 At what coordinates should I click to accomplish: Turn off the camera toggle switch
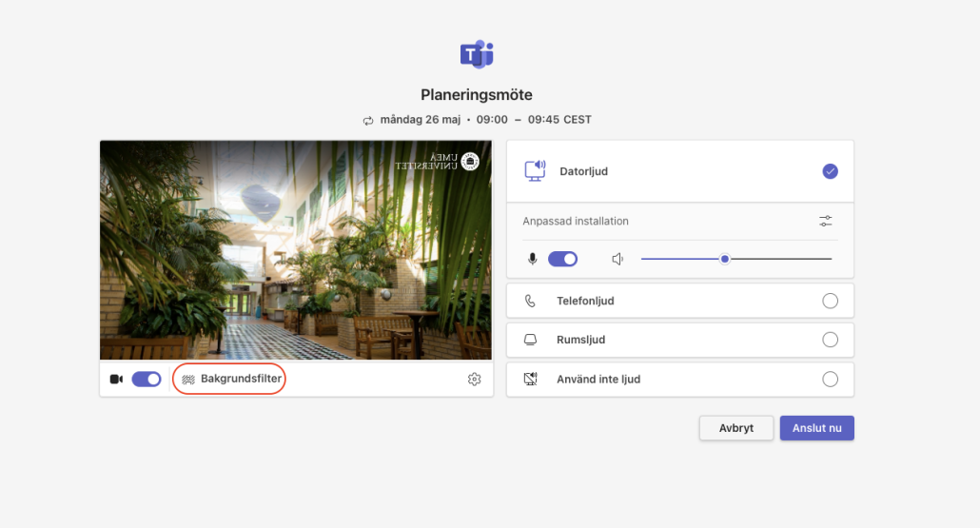point(147,380)
